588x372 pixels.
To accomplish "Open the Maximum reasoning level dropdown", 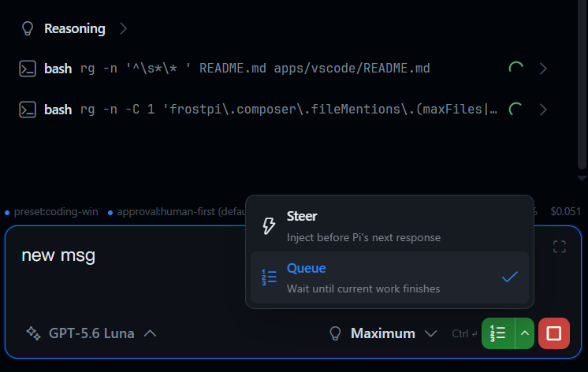I will point(383,333).
